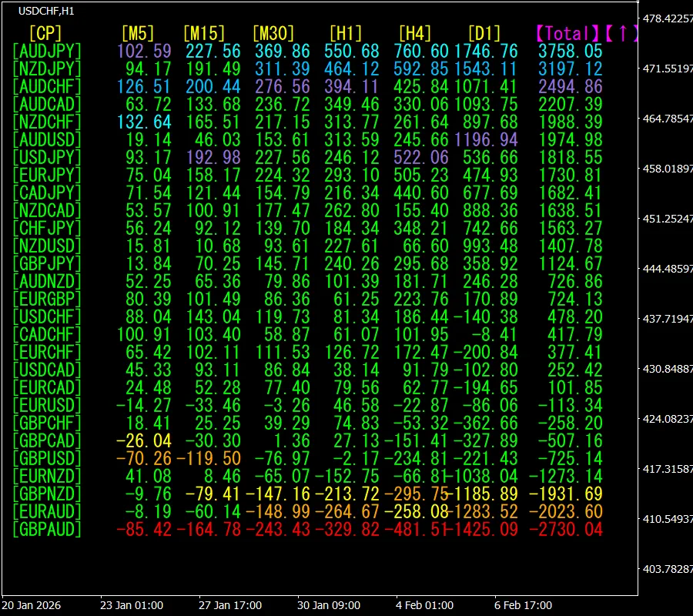Click the [USDCHF] currency pair label

[x=46, y=316]
